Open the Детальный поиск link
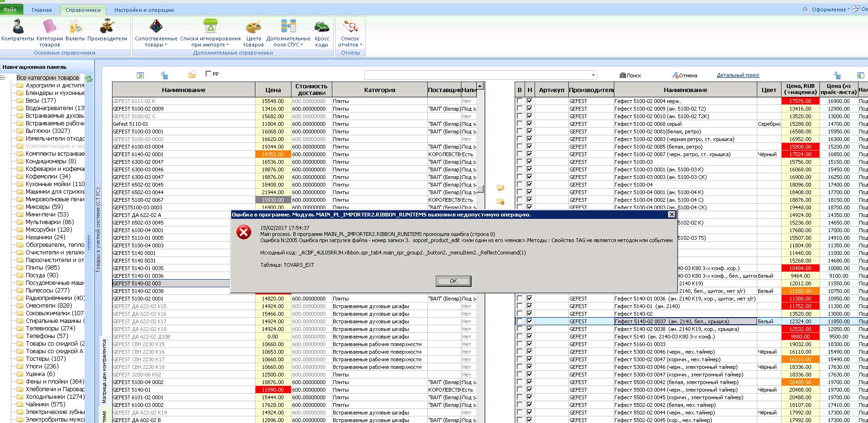This screenshot has height=423, width=868. [x=738, y=75]
